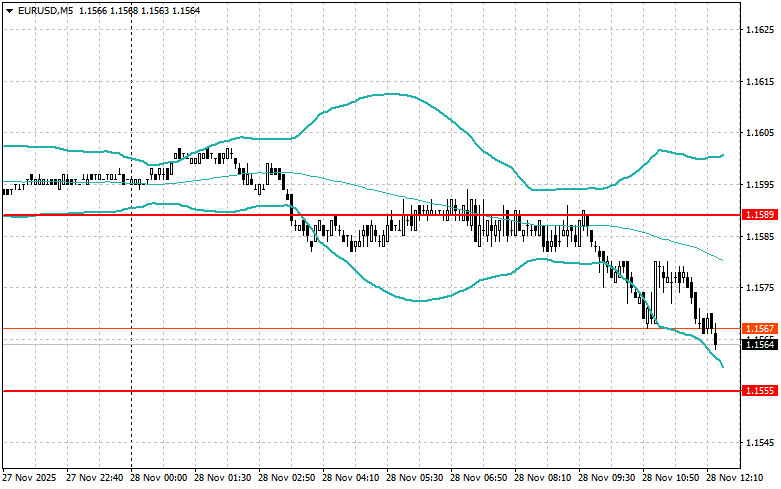Viewport: 781px width, 489px height.
Task: Click the 28 Nov 12:10 time label
Action: [734, 478]
